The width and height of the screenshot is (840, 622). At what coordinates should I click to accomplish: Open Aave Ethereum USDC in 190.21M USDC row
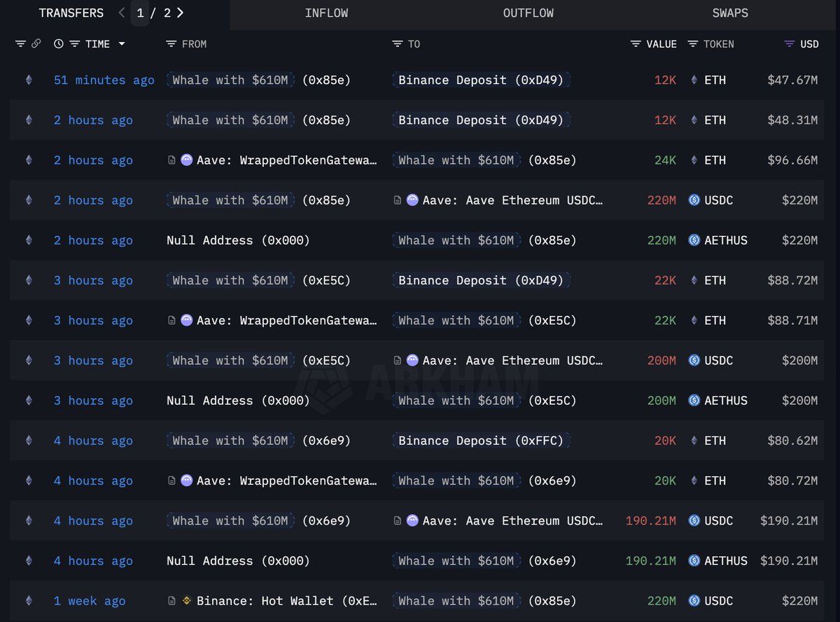(513, 520)
